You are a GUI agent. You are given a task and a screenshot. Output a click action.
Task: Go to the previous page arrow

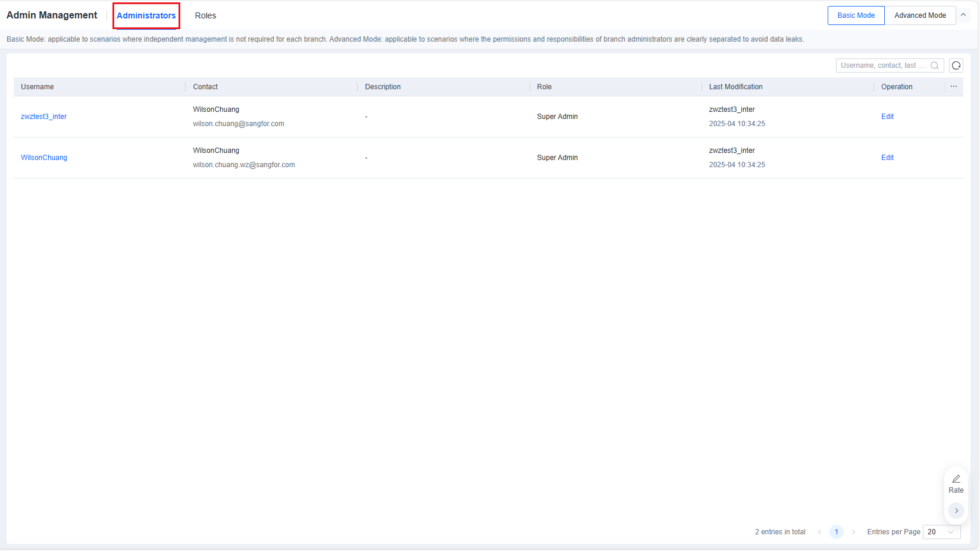pyautogui.click(x=819, y=532)
